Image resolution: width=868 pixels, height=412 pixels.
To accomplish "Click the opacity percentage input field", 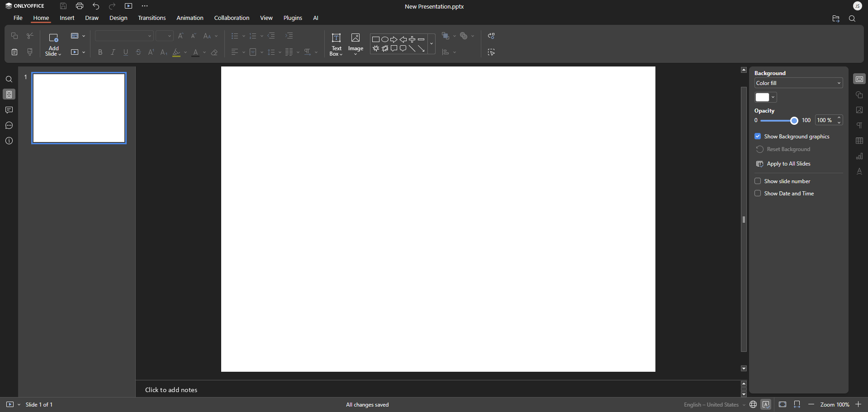I will pyautogui.click(x=825, y=120).
